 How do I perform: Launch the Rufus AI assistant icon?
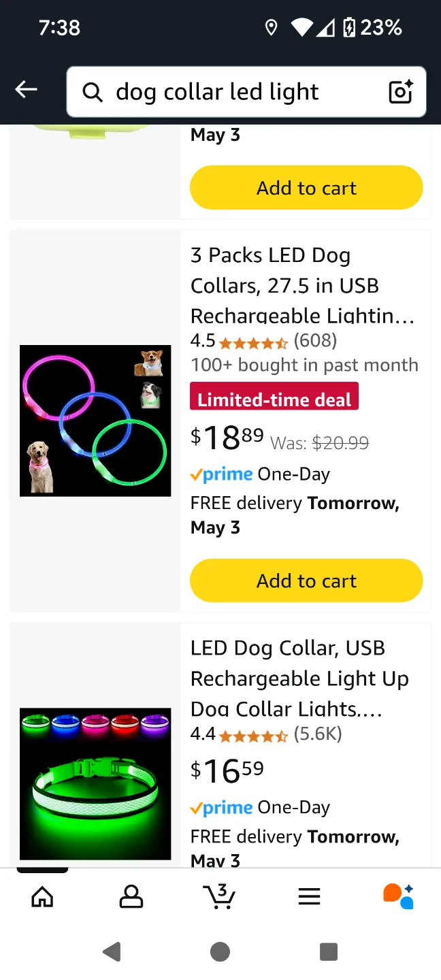pos(397,896)
